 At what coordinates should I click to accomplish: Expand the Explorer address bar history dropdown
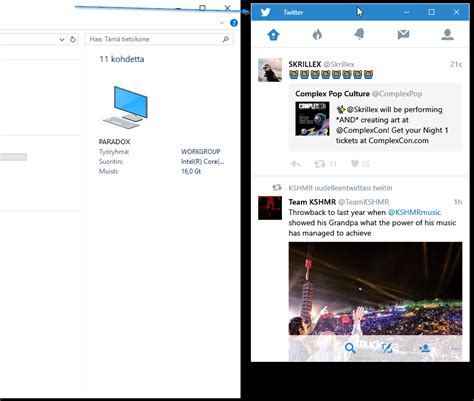click(62, 39)
